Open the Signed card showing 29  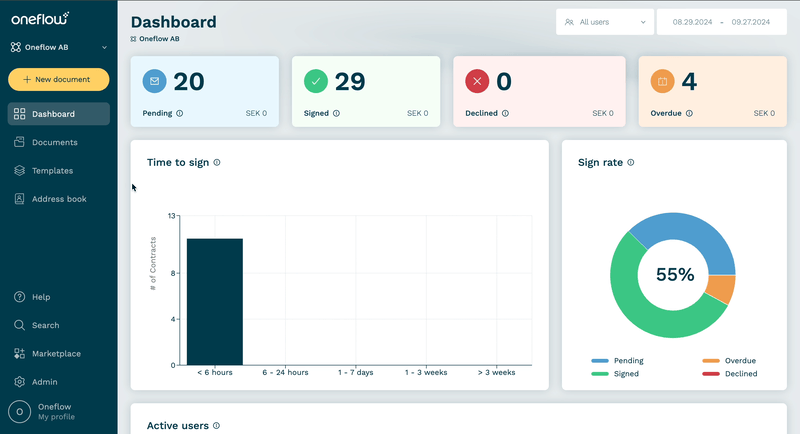pyautogui.click(x=366, y=91)
